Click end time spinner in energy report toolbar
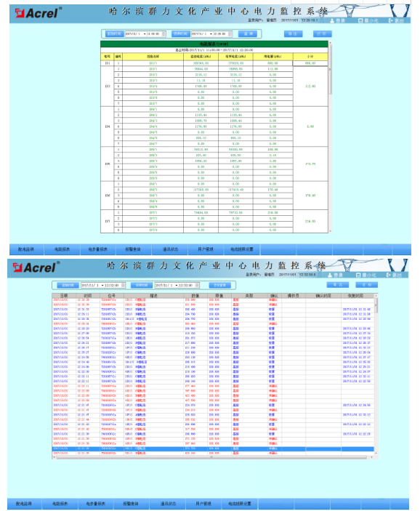The height and width of the screenshot is (511, 420). (230, 34)
